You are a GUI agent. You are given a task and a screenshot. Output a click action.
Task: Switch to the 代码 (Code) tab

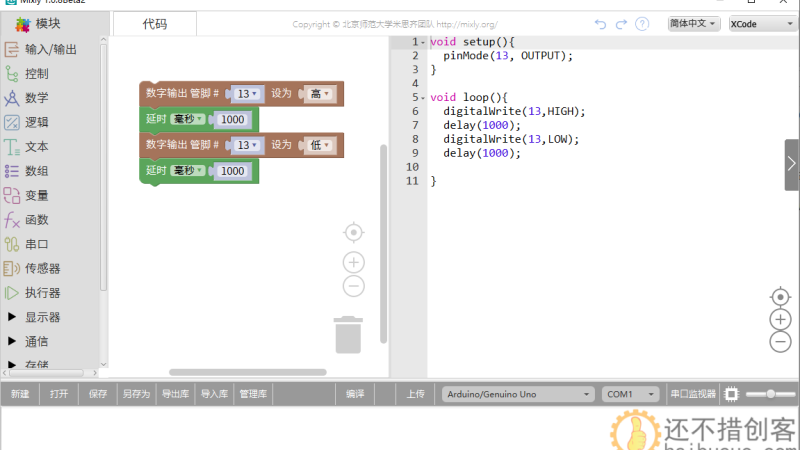tap(155, 23)
